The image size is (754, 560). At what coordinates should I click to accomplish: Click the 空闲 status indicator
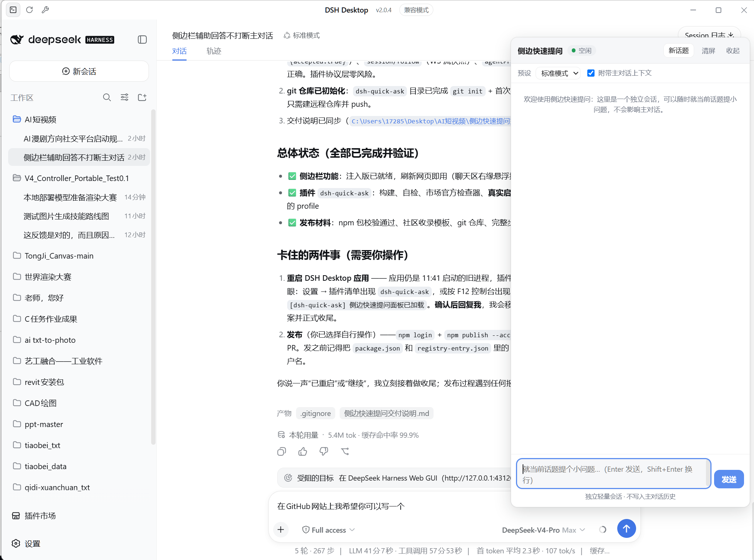pyautogui.click(x=581, y=51)
